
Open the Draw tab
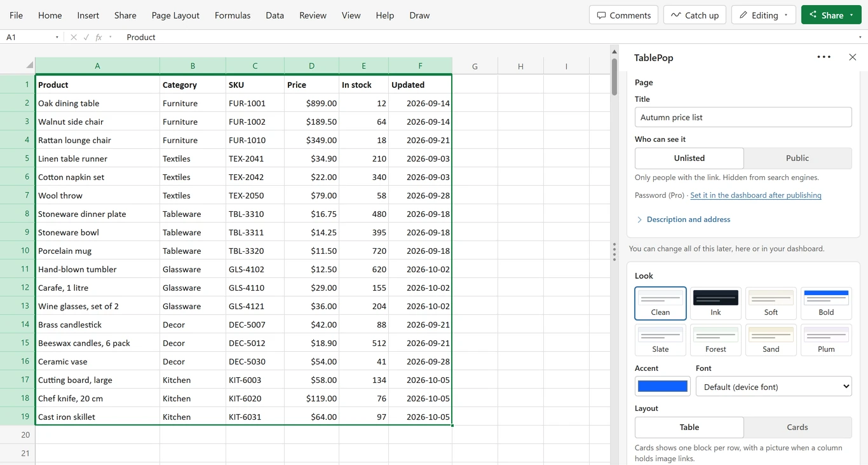point(419,15)
